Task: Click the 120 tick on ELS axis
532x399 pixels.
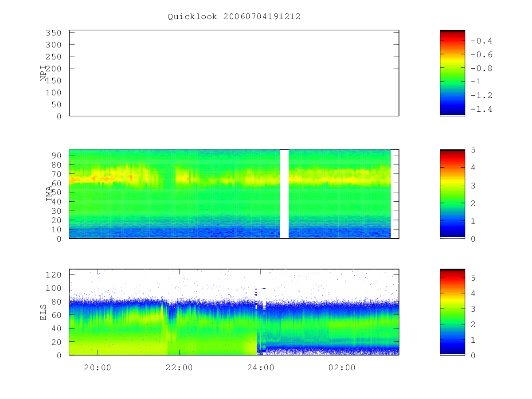Action: (54, 275)
